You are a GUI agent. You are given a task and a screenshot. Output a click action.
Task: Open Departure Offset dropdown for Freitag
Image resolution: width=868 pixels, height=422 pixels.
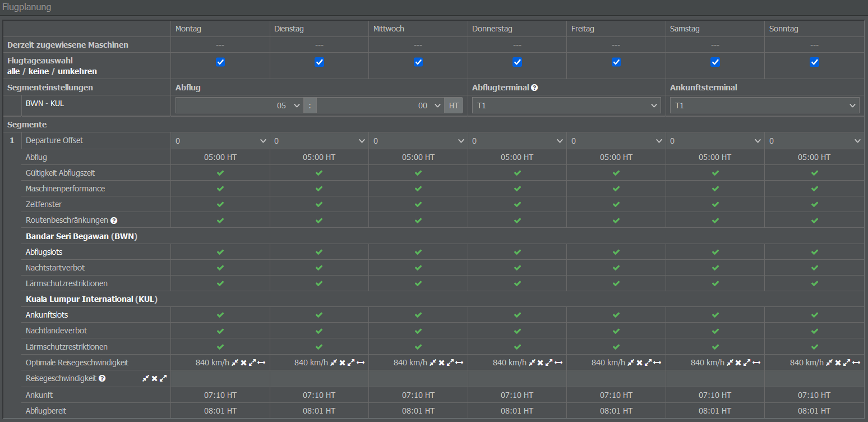[x=616, y=141]
